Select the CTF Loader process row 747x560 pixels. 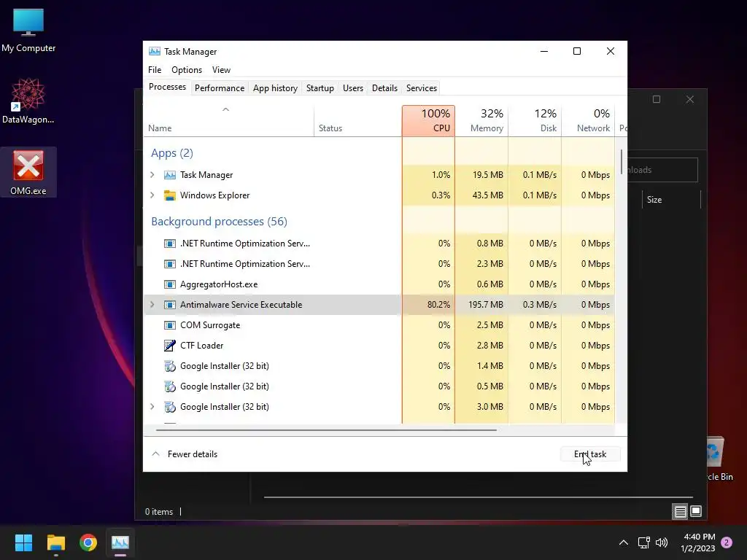tap(379, 346)
